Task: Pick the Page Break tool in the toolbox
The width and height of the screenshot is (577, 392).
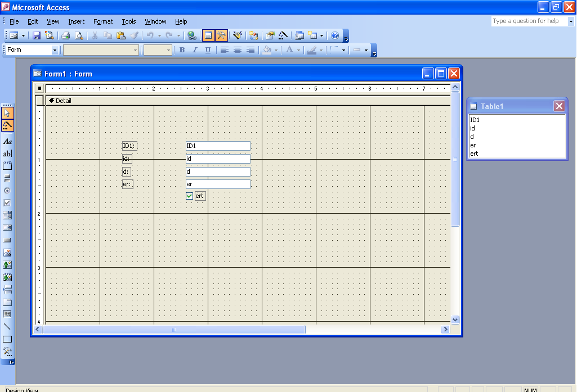Action: (x=7, y=290)
